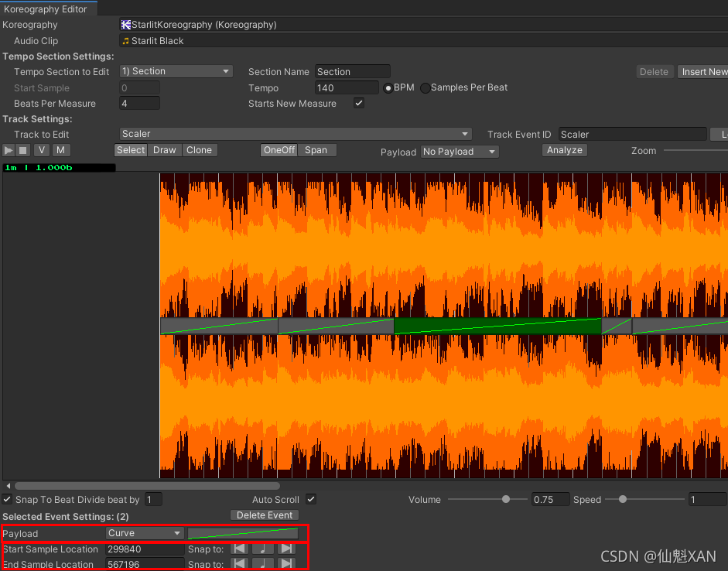Click the Beats Per Measure field
This screenshot has width=728, height=571.
click(139, 103)
